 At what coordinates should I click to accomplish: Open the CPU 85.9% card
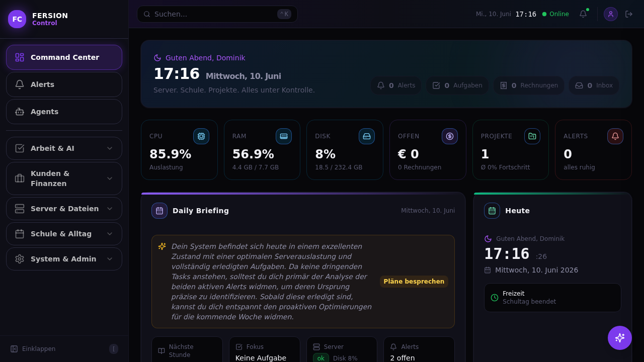click(179, 150)
